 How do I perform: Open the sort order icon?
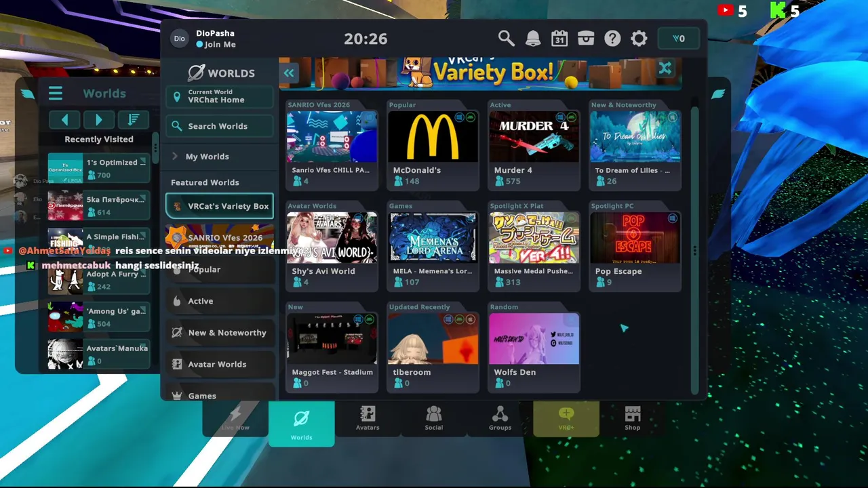click(x=134, y=120)
